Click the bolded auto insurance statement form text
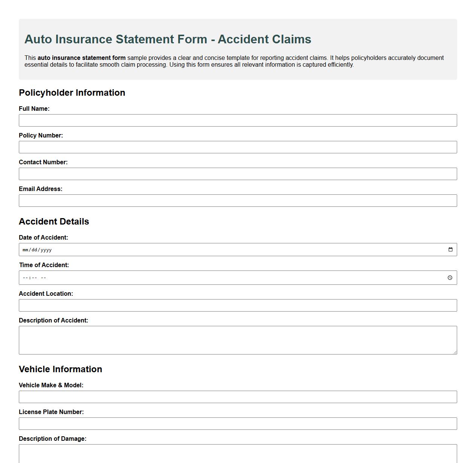 click(x=82, y=58)
